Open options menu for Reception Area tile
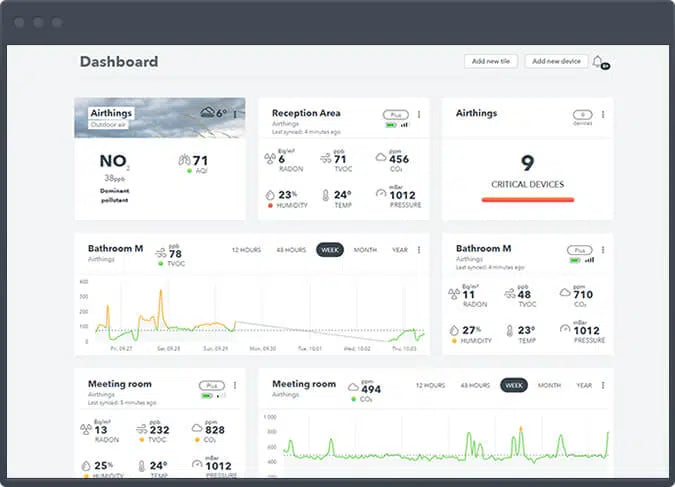The width and height of the screenshot is (675, 487). coord(419,115)
